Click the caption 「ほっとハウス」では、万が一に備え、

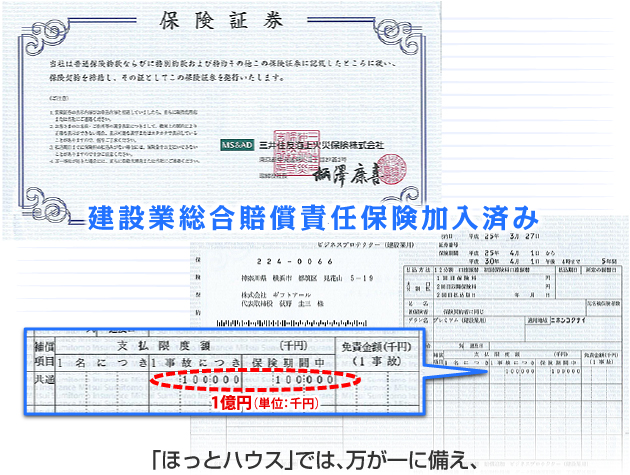(x=315, y=461)
